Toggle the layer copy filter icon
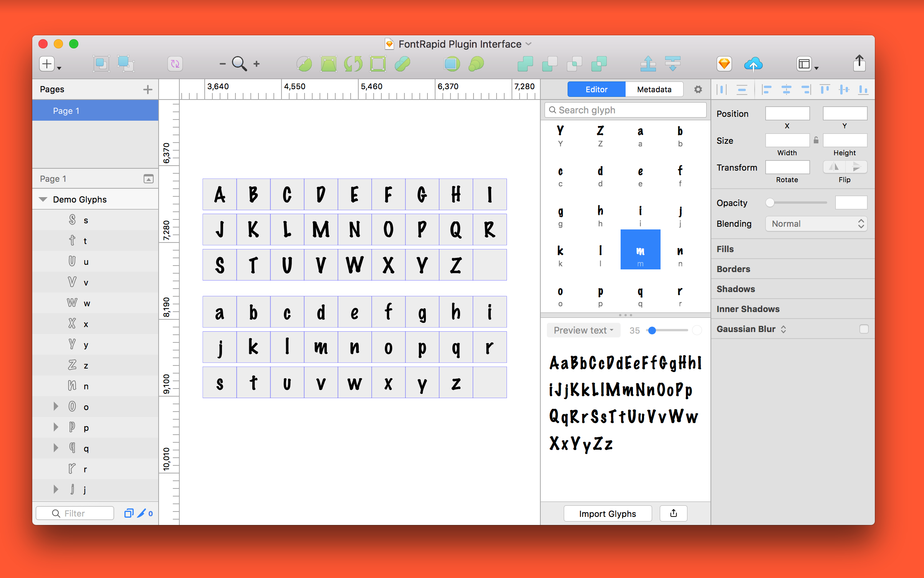This screenshot has width=924, height=578. point(129,513)
